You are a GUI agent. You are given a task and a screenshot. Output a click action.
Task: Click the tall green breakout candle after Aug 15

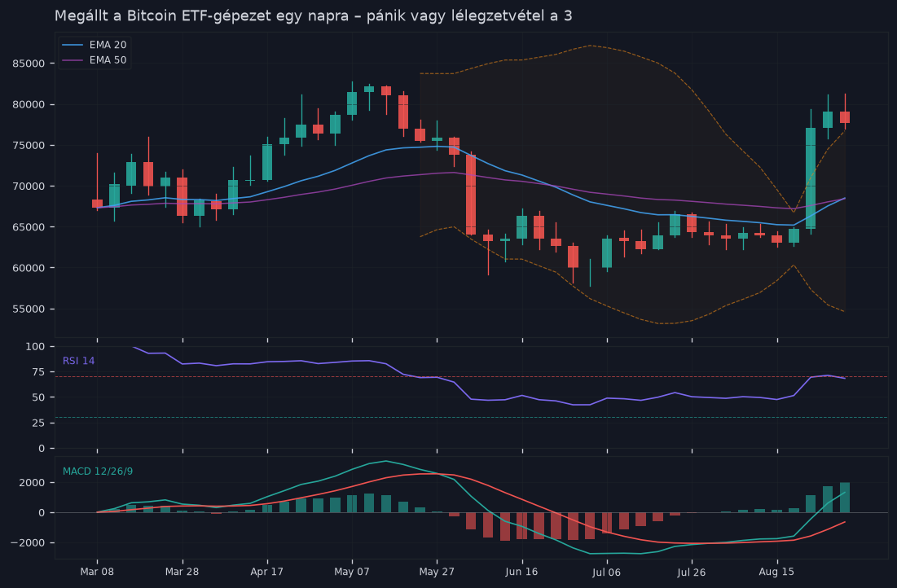811,178
